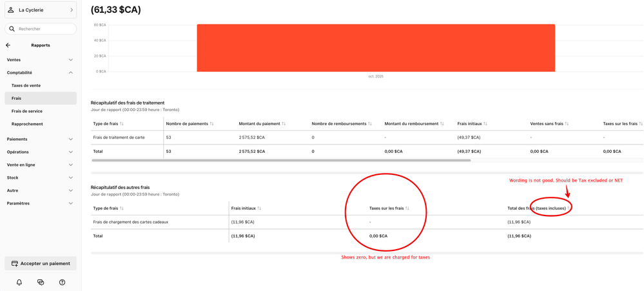Click the red oct. 2025 chart bar
Image resolution: width=644 pixels, height=291 pixels.
click(376, 48)
